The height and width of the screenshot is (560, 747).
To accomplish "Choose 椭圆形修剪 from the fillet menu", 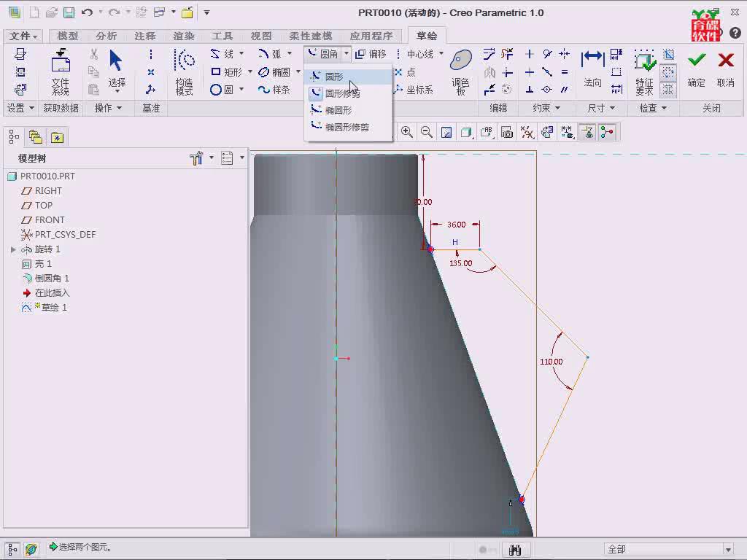I will (x=348, y=127).
